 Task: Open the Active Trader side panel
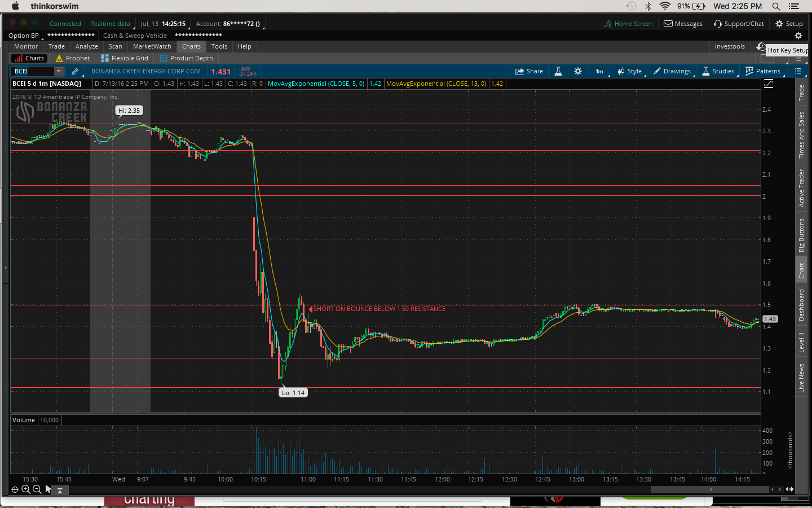801,188
